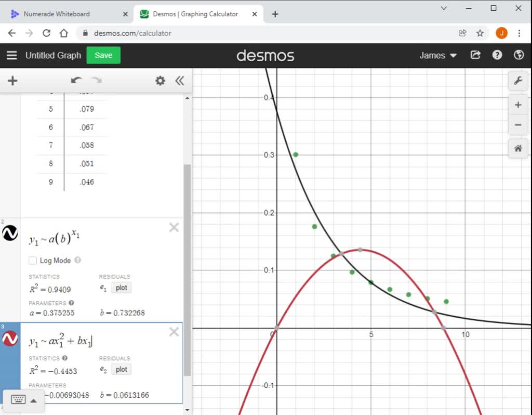Image resolution: width=532 pixels, height=415 pixels.
Task: Open the James account dropdown
Action: pos(437,55)
